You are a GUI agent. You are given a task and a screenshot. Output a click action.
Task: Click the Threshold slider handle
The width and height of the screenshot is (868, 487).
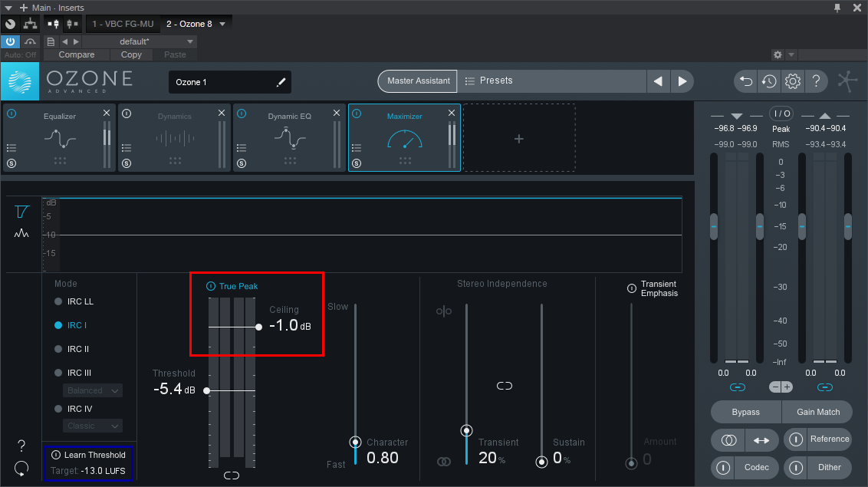click(x=206, y=390)
